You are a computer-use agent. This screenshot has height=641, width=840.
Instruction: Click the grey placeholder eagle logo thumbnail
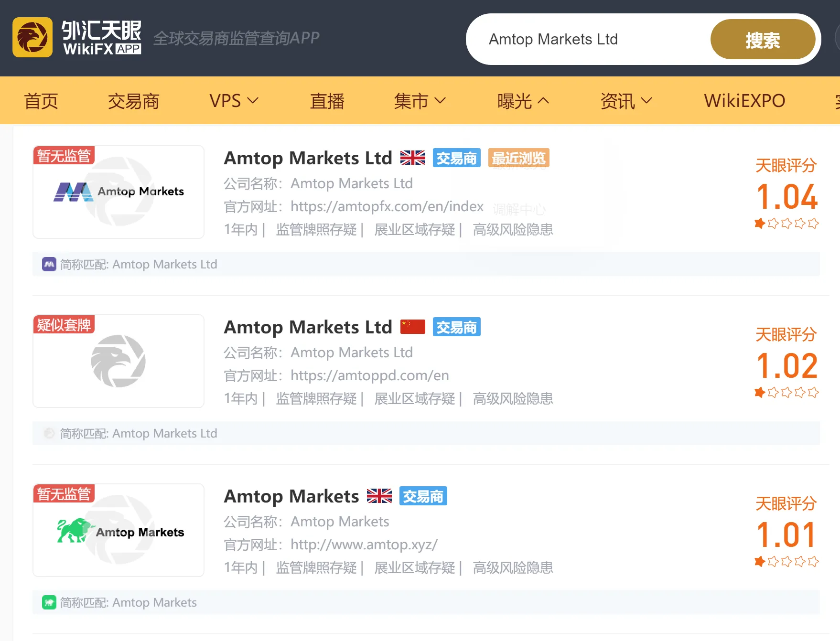tap(118, 361)
